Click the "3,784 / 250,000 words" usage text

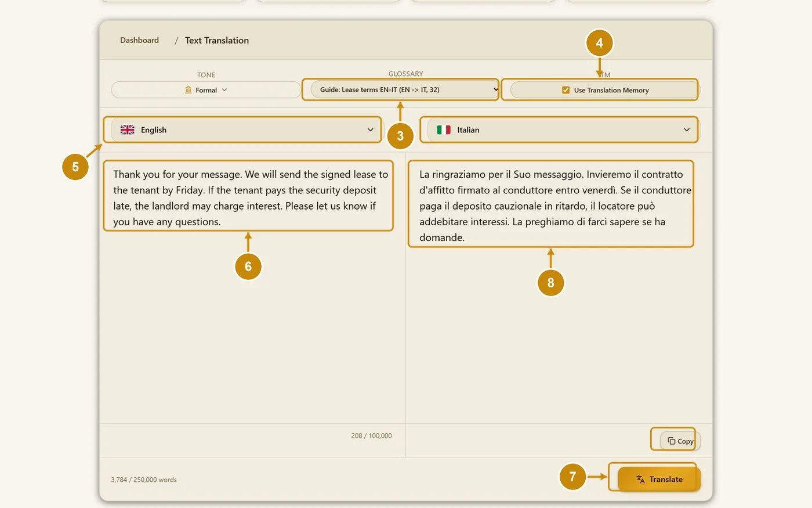click(144, 480)
